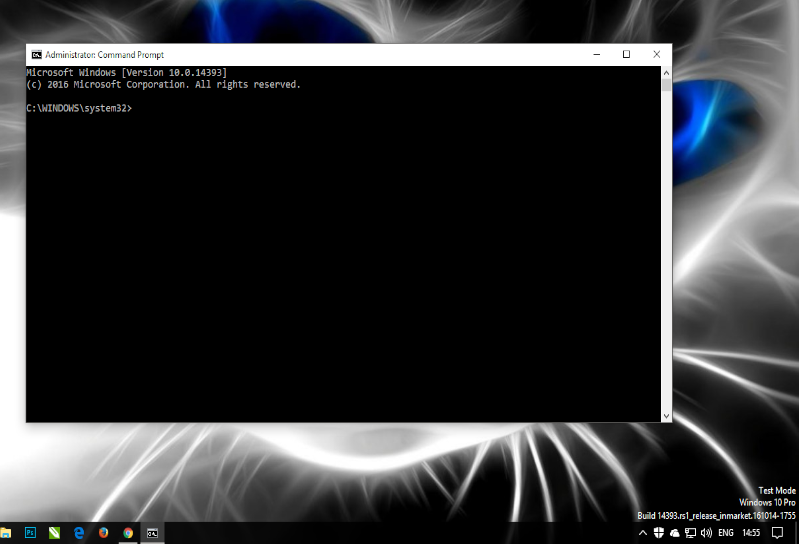Launch Microsoft Edge from the taskbar

pos(78,533)
